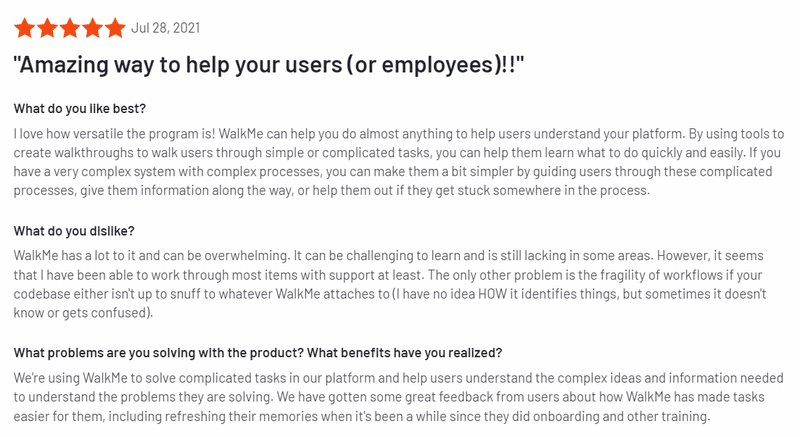Image resolution: width=800 pixels, height=437 pixels.
Task: Select the fifth orange rating star
Action: (x=116, y=27)
